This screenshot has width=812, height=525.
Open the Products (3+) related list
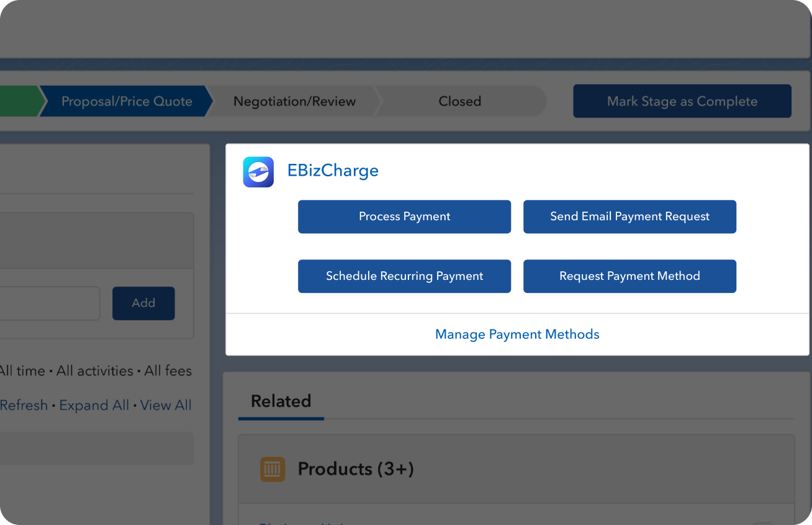356,469
